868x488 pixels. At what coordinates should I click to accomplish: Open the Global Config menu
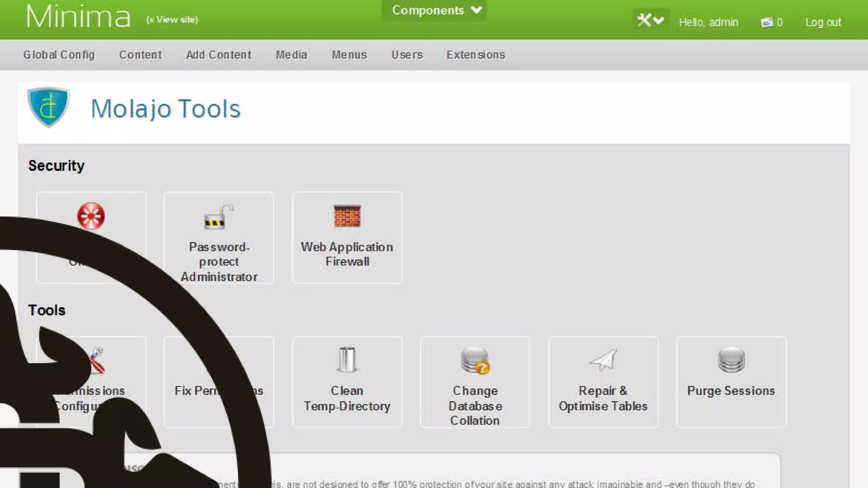59,55
